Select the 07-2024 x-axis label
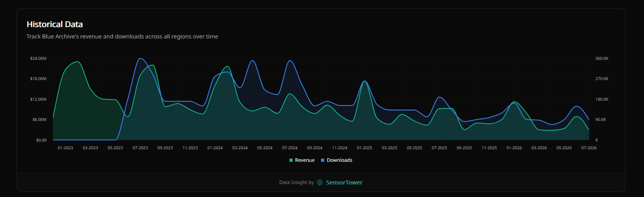The width and height of the screenshot is (644, 197). (290, 148)
